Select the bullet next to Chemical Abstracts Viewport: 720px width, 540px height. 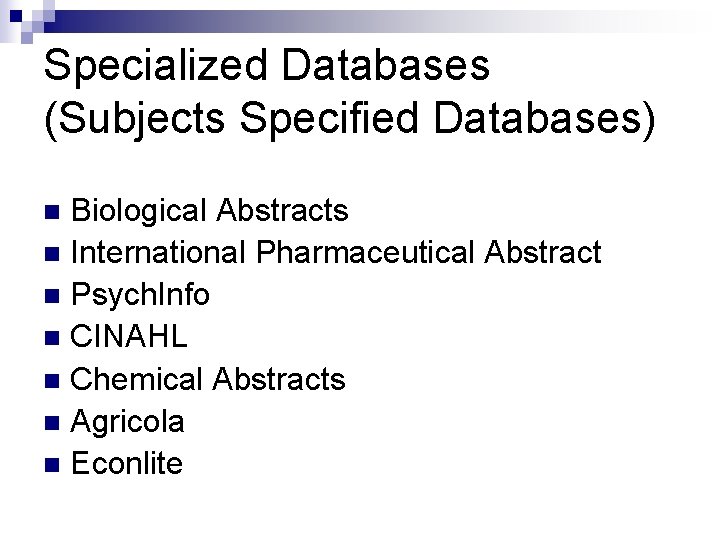pos(52,381)
